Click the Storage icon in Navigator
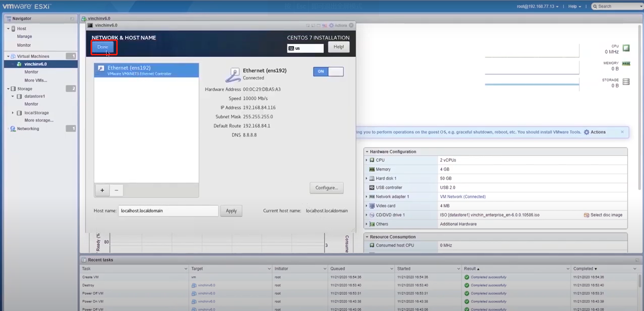 13,89
